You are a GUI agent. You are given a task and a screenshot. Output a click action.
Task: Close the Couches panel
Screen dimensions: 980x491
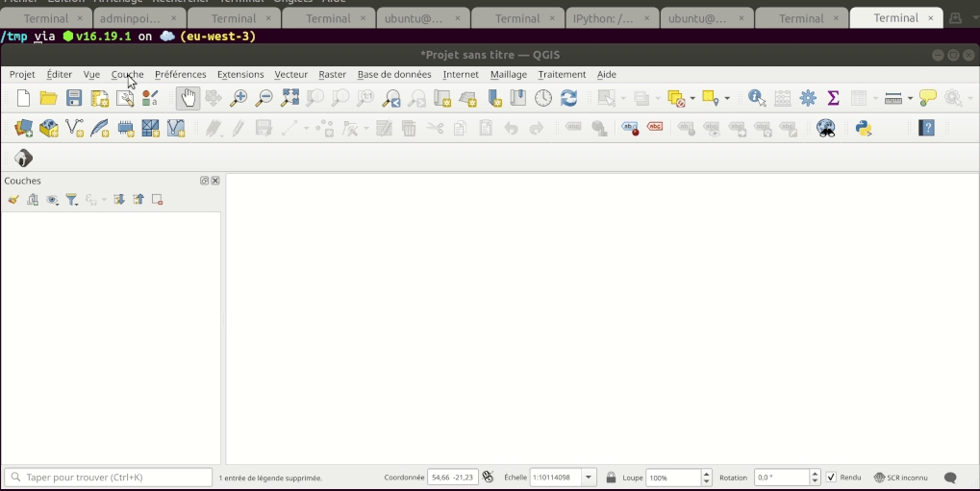(215, 181)
